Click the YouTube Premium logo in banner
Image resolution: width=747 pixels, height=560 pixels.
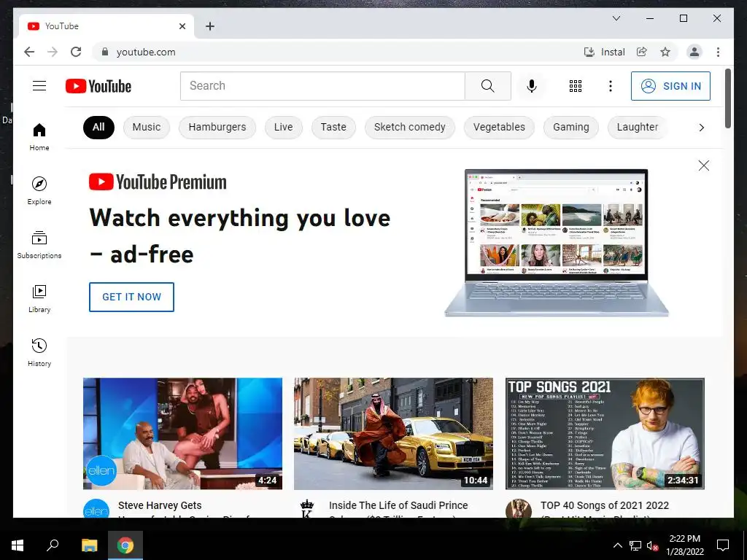158,182
